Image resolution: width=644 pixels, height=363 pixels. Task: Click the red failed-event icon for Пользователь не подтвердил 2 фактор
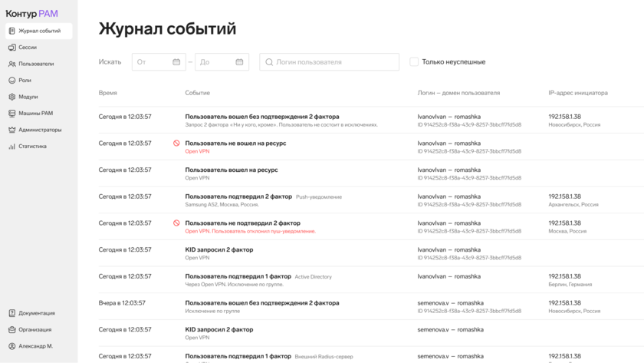pyautogui.click(x=176, y=223)
